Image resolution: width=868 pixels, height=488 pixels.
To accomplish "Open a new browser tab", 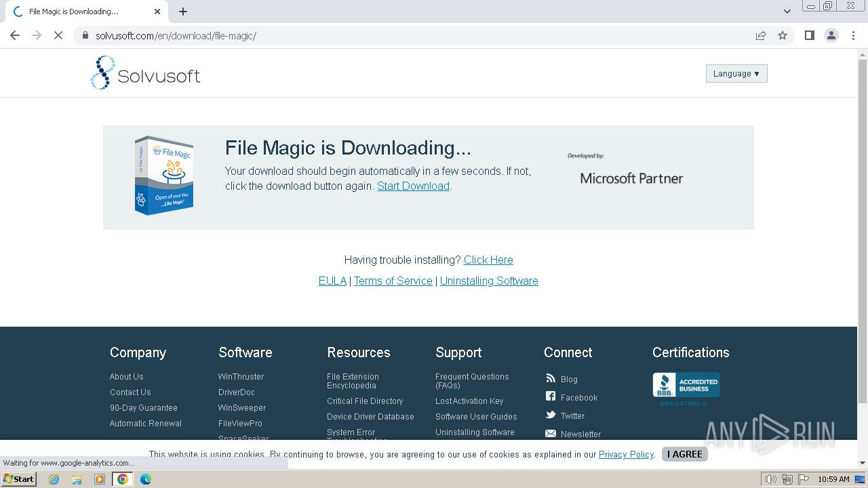I will click(x=183, y=12).
